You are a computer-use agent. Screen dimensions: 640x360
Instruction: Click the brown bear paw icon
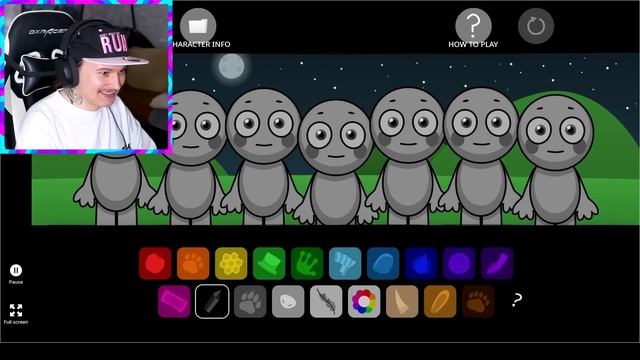478,302
